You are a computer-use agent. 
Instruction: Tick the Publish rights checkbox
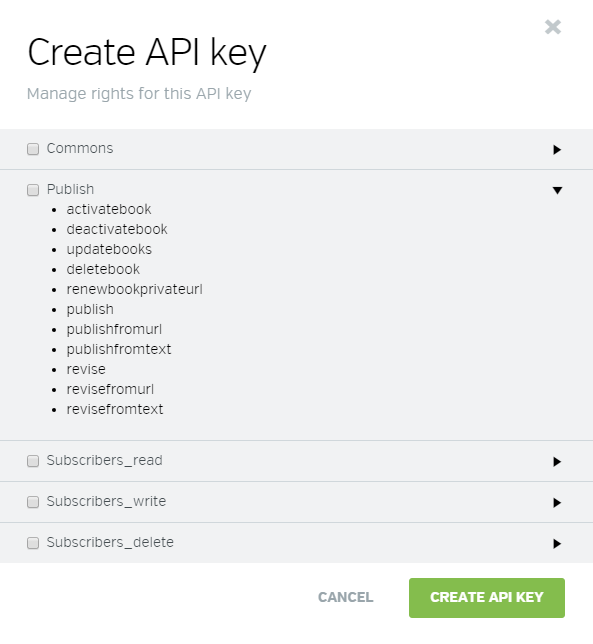click(33, 190)
